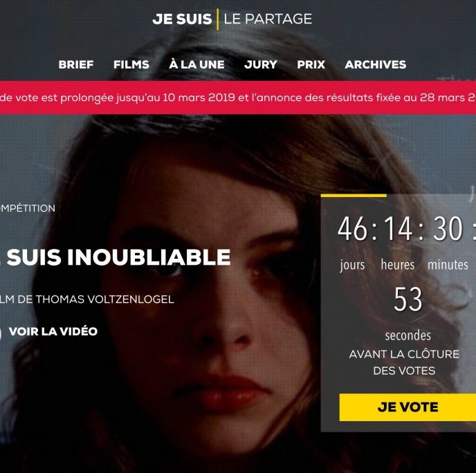
Task: Click the red vote extension announcement banner
Action: tap(238, 98)
